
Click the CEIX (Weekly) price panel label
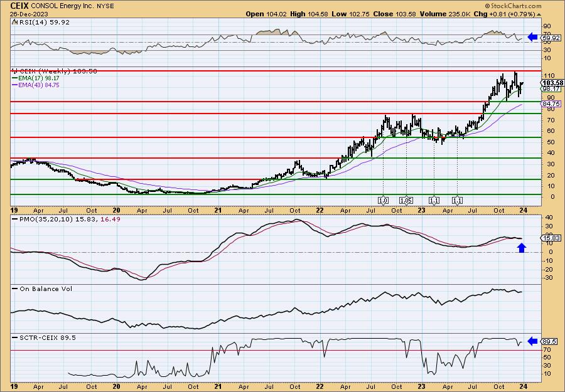tap(57, 72)
